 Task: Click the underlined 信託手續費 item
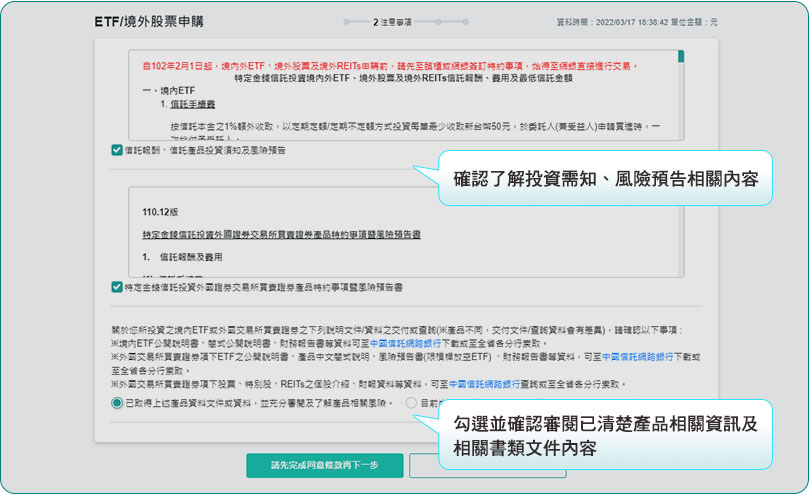point(193,104)
